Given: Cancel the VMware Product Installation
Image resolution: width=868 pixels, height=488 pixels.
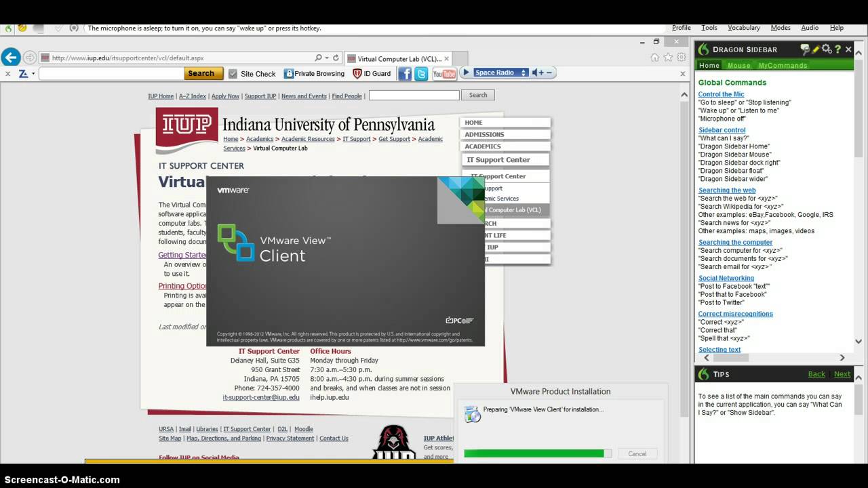Looking at the screenshot, I should tap(637, 453).
